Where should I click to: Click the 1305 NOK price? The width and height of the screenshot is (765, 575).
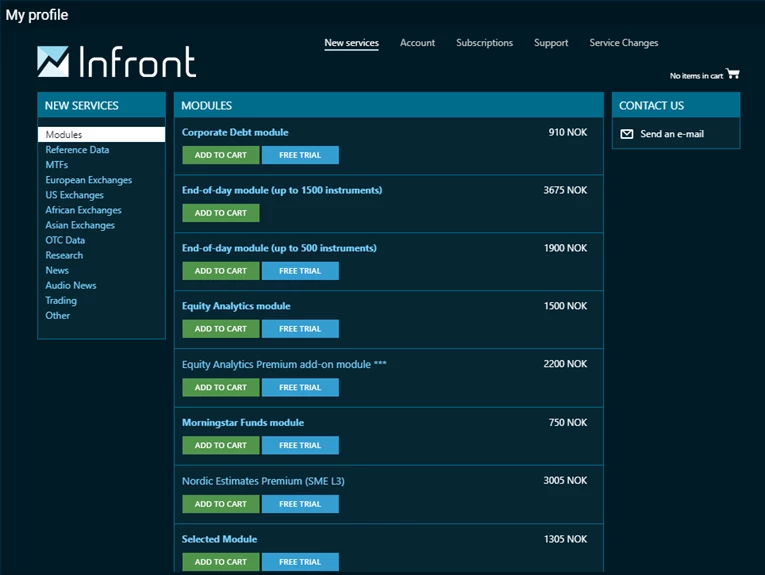click(565, 539)
